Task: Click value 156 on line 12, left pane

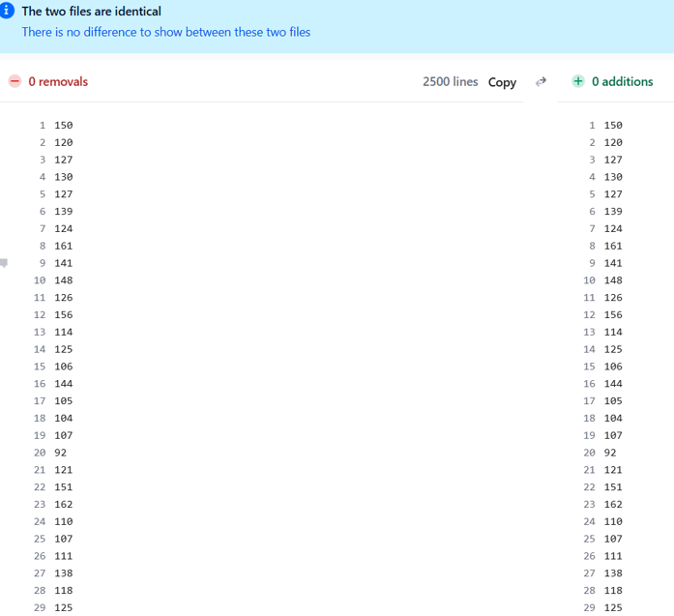Action: pos(63,314)
